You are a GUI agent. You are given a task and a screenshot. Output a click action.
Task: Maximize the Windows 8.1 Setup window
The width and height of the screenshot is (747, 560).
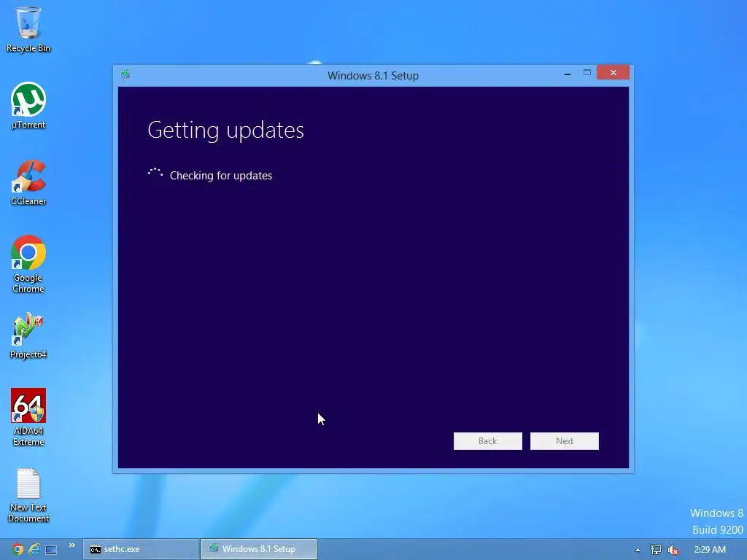point(587,72)
